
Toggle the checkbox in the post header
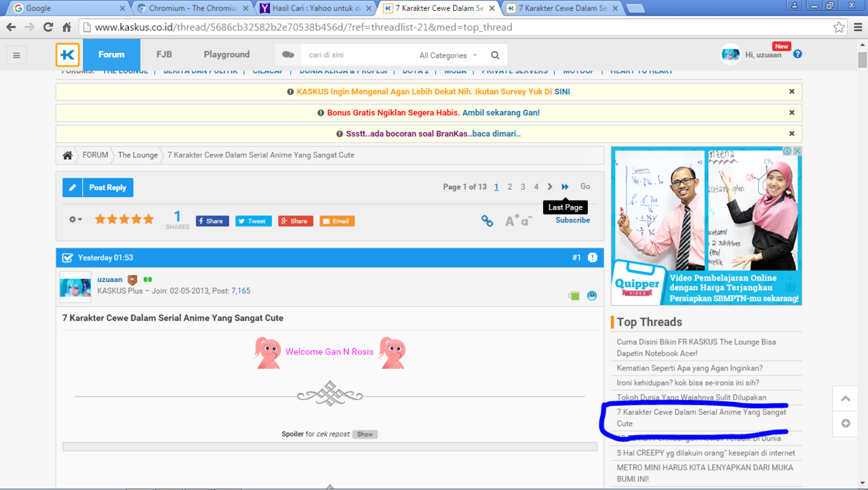(66, 257)
